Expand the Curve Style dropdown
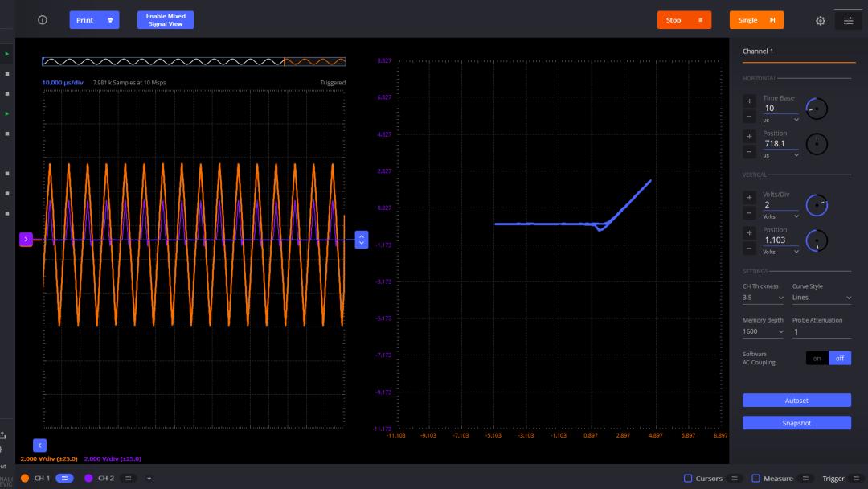This screenshot has height=489, width=868. pyautogui.click(x=821, y=298)
